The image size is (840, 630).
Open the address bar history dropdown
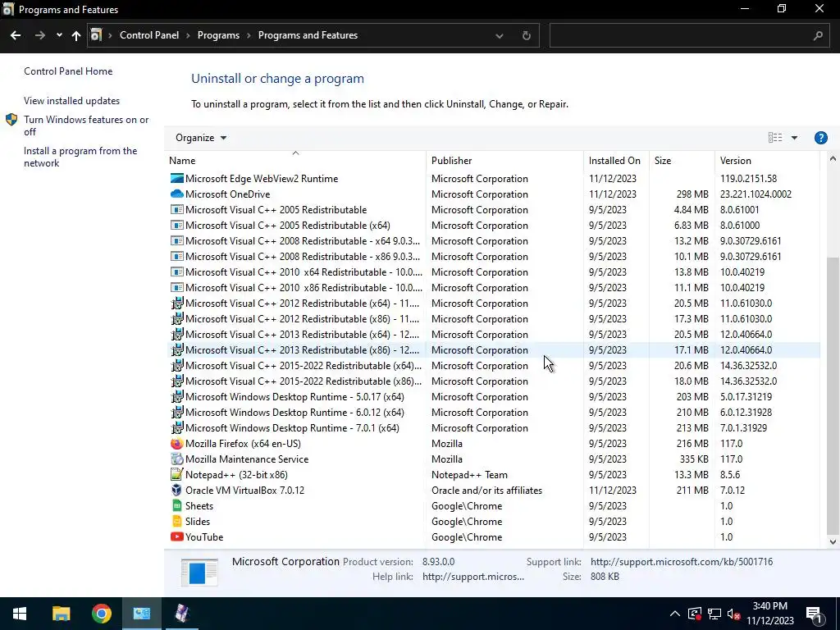(x=500, y=35)
